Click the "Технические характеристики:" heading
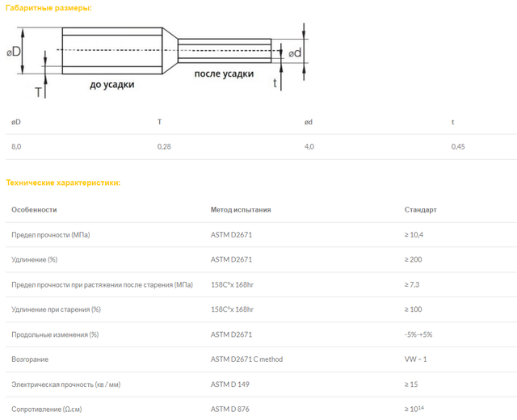Screen dimensions: 517x420 click(x=63, y=183)
